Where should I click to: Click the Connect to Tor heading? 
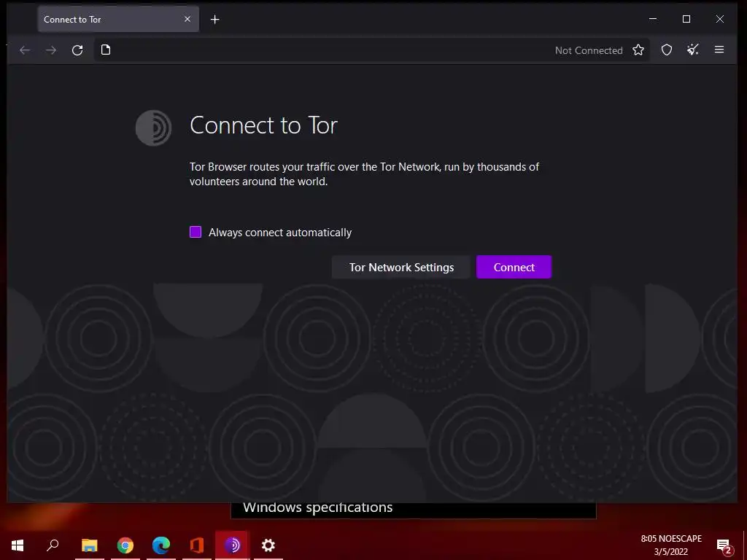[x=263, y=125]
